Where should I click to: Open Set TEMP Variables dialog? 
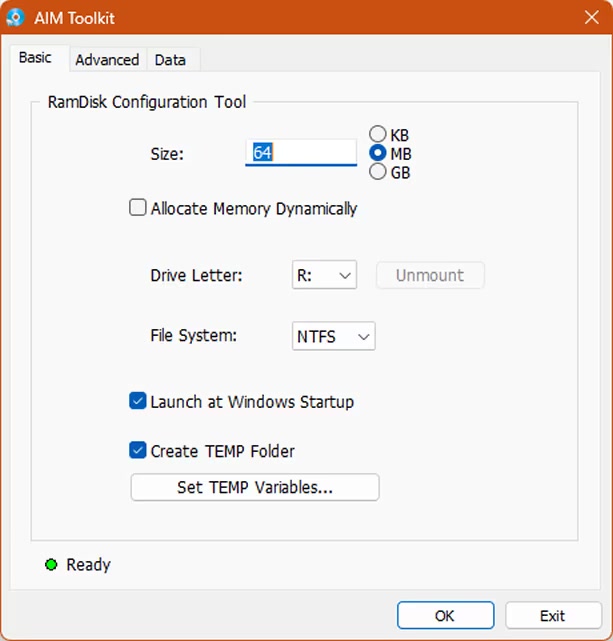(255, 488)
